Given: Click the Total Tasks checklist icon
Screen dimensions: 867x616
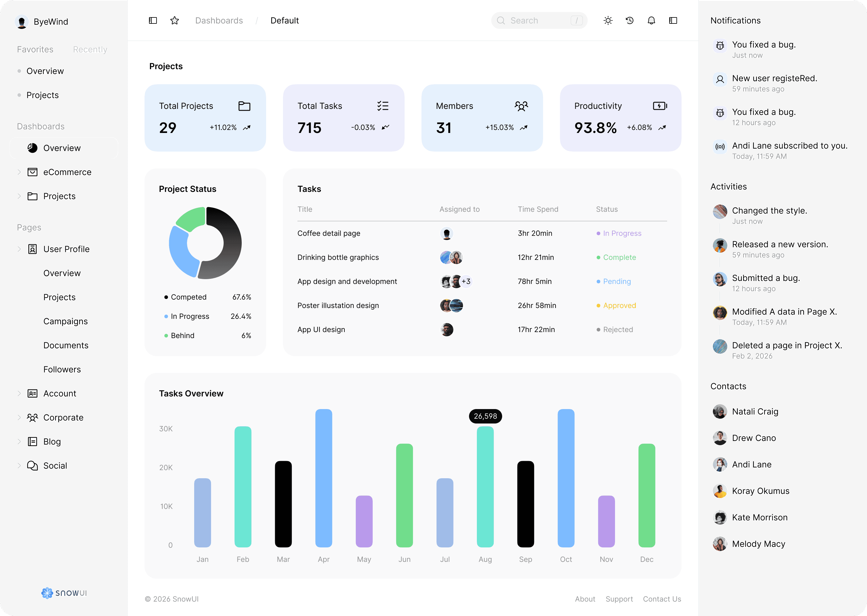Looking at the screenshot, I should pyautogui.click(x=383, y=106).
